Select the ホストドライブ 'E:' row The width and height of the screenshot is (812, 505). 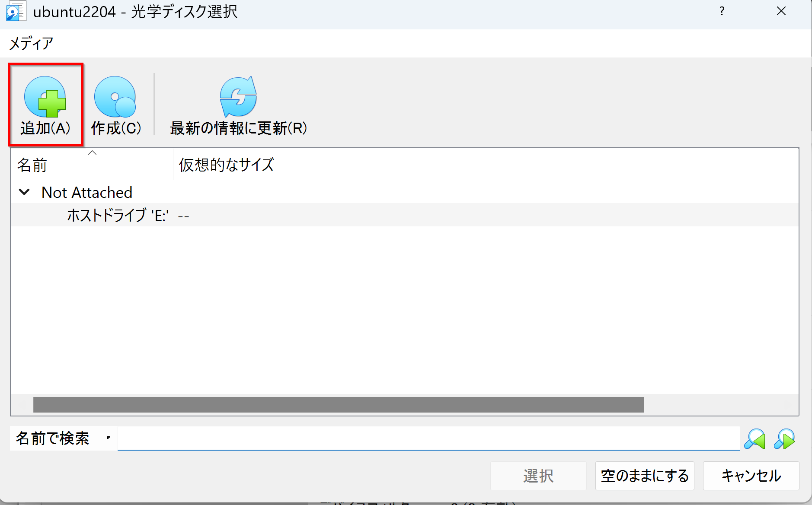(405, 215)
